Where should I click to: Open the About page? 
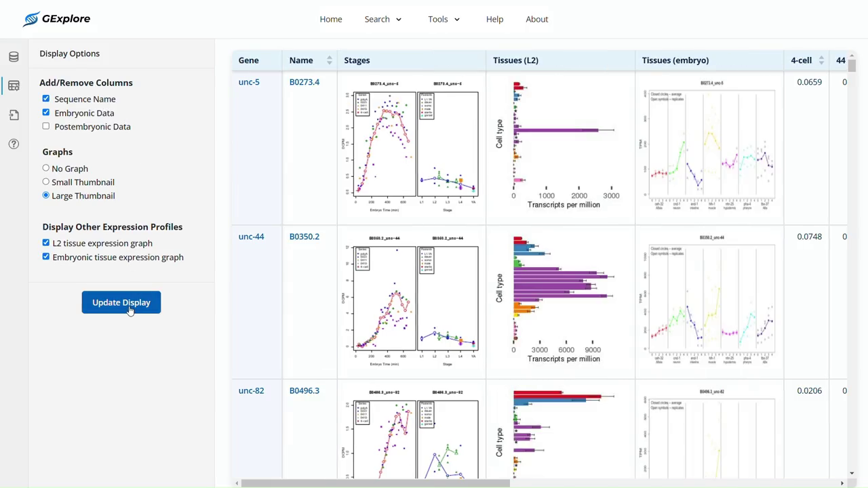(x=537, y=19)
